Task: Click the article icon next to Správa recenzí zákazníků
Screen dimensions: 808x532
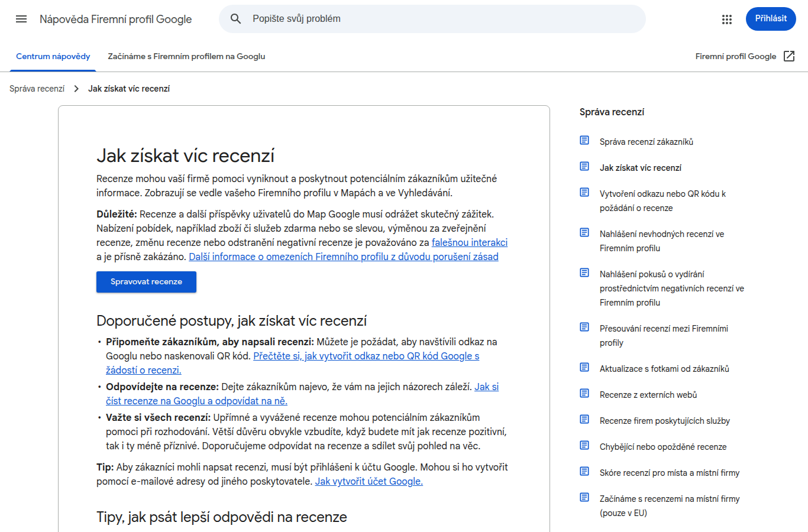Action: [x=584, y=140]
